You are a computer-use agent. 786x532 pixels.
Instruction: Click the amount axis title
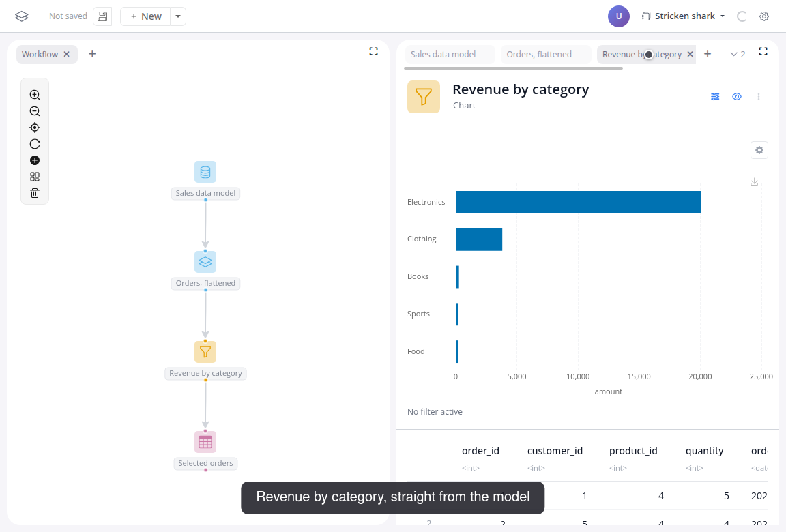click(609, 391)
